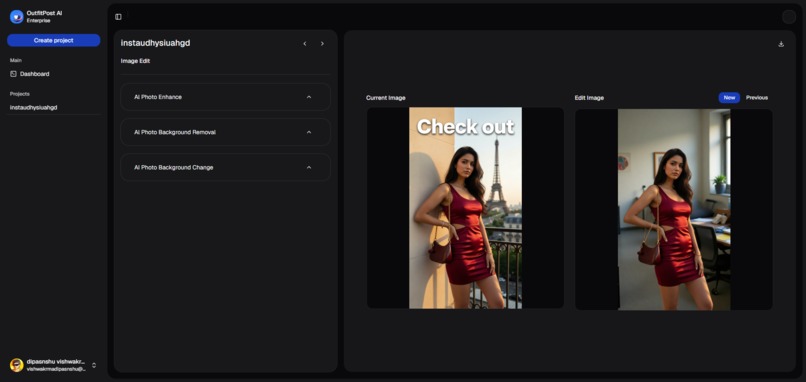Image resolution: width=806 pixels, height=382 pixels.
Task: Click the OutfitPost AI Enterprise title
Action: [44, 16]
